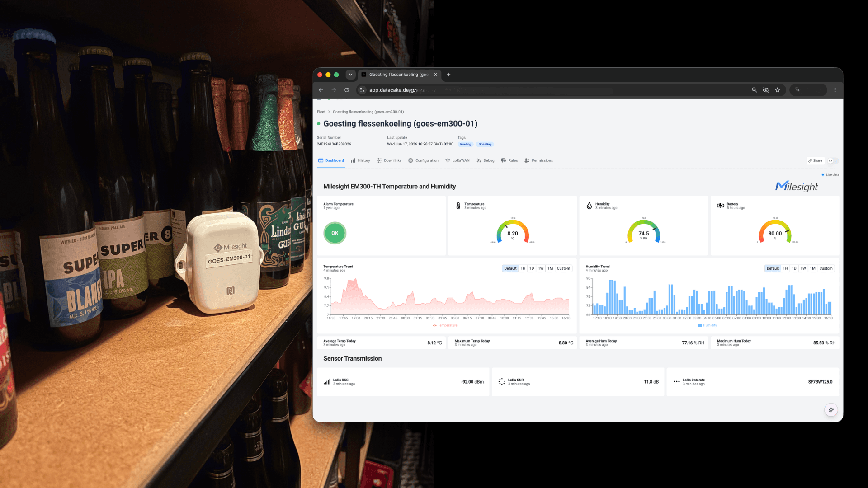Click the LoRa RSSI signal bars icon
The image size is (868, 488).
pos(327,382)
